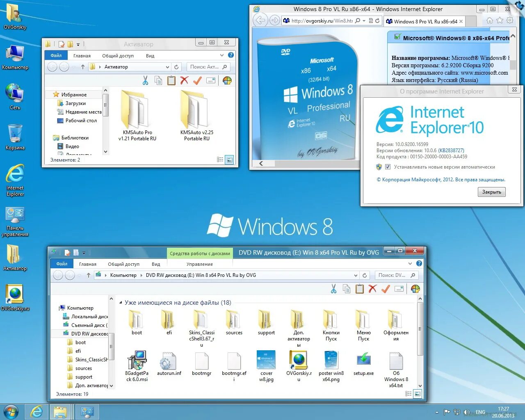This screenshot has height=420, width=525.
Task: Select the autorun.inf file
Action: [169, 363]
